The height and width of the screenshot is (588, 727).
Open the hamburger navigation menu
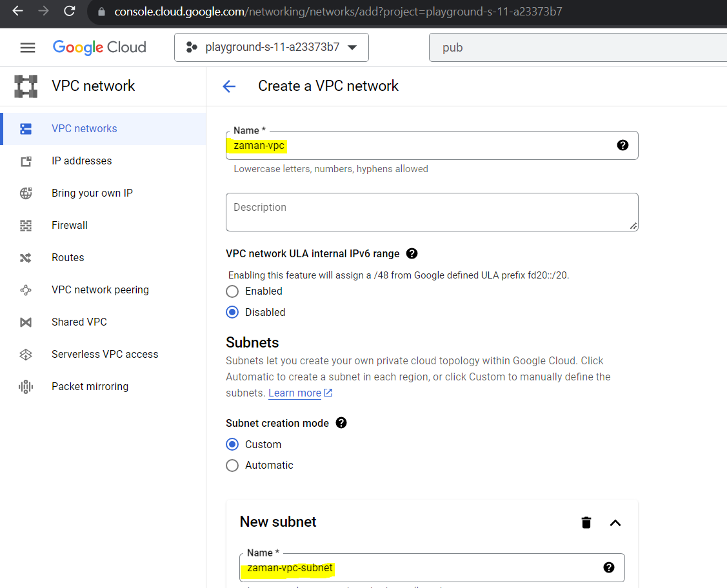[x=28, y=48]
